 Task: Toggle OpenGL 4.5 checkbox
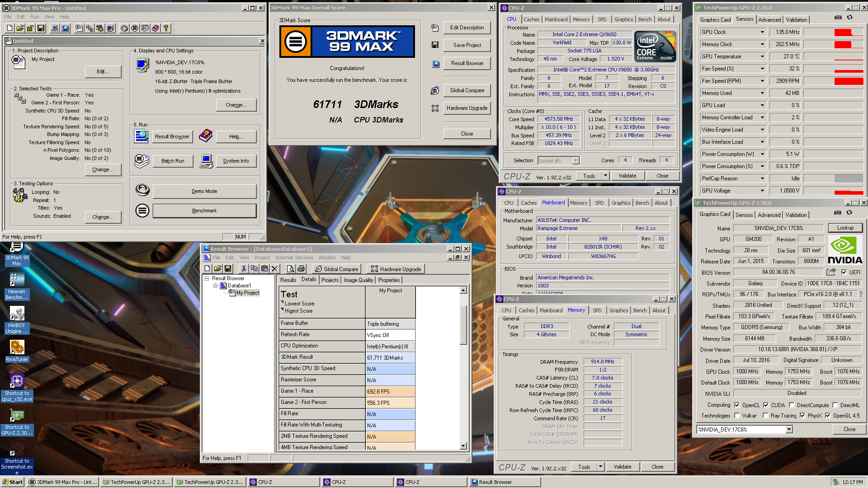click(828, 416)
